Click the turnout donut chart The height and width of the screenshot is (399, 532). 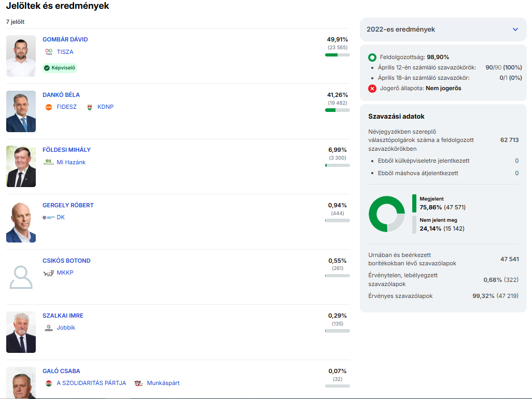386,213
